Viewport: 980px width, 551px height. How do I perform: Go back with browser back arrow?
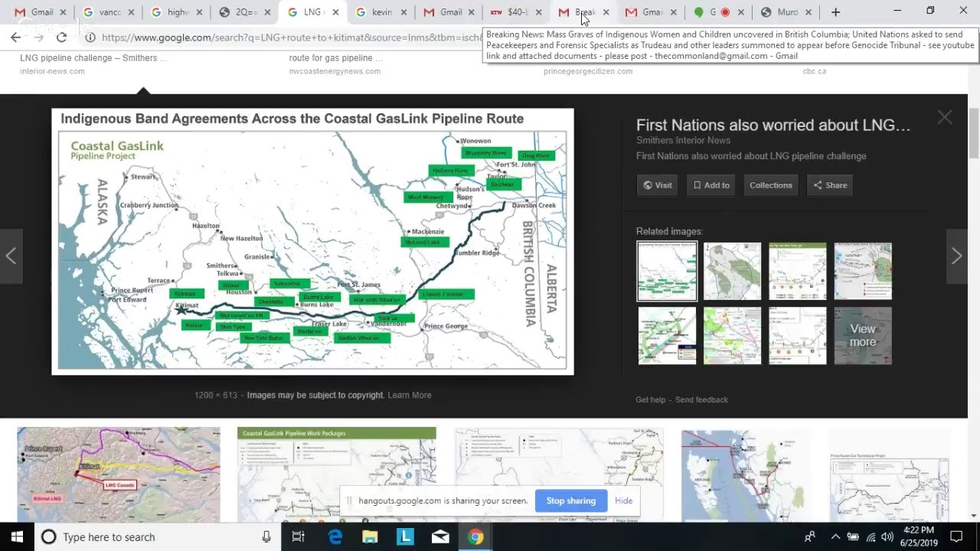[x=15, y=37]
